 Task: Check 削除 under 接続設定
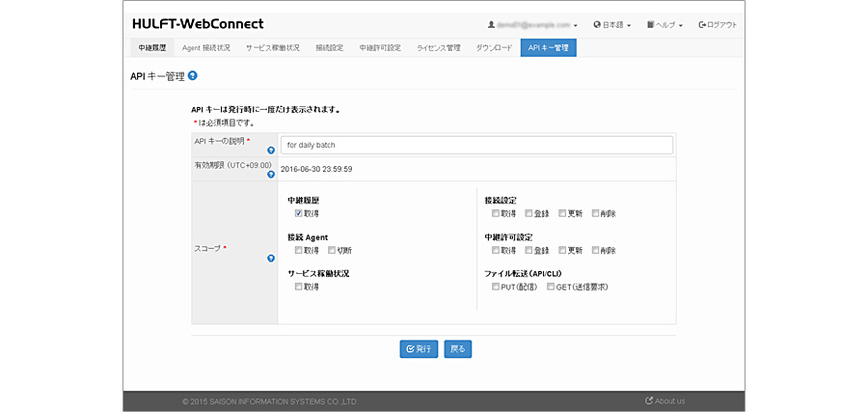pyautogui.click(x=595, y=213)
